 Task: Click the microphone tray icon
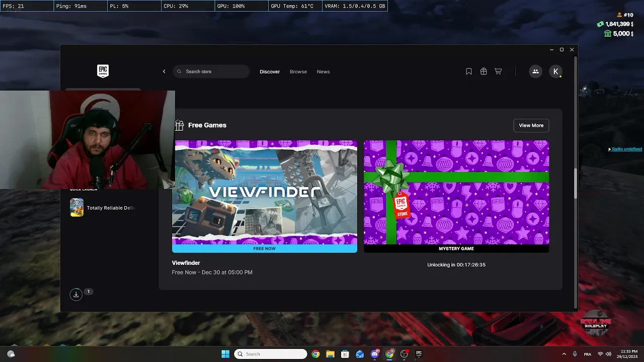pos(576,354)
